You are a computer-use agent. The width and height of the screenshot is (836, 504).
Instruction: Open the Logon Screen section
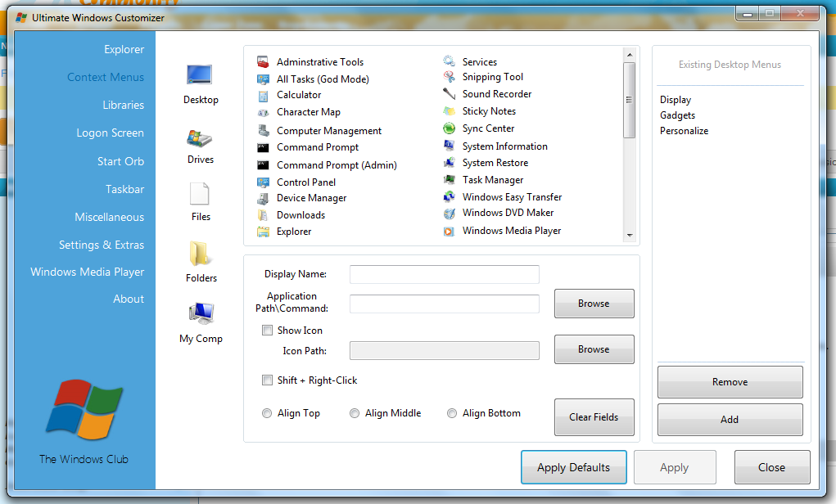point(110,133)
